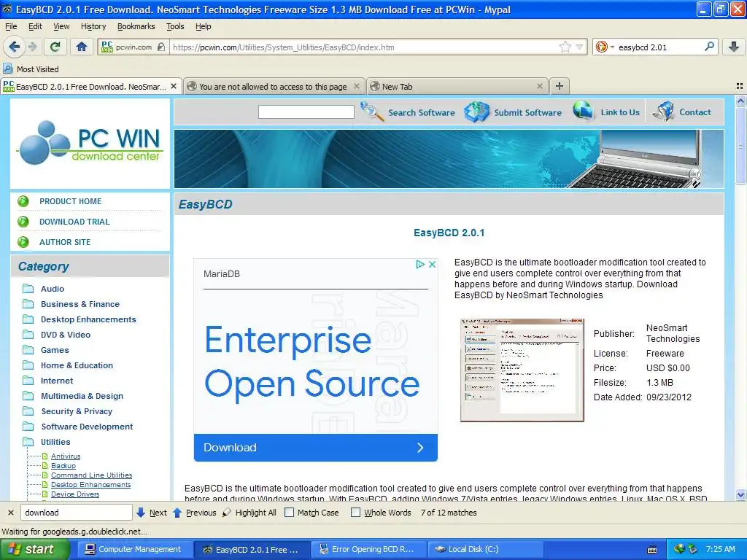Switch to the New Tab tab
747x560 pixels.
[457, 86]
